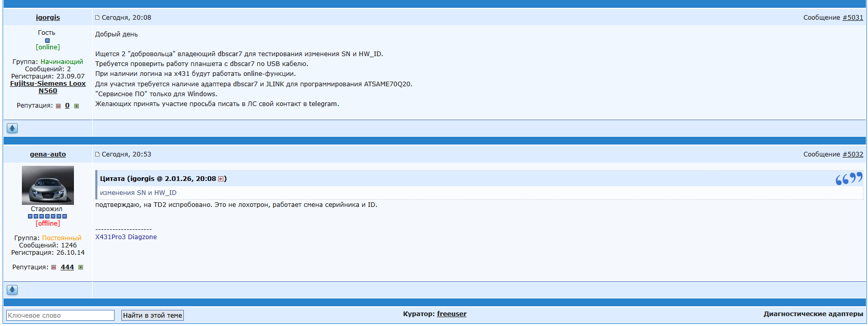Click Старожил rank label

[x=46, y=209]
